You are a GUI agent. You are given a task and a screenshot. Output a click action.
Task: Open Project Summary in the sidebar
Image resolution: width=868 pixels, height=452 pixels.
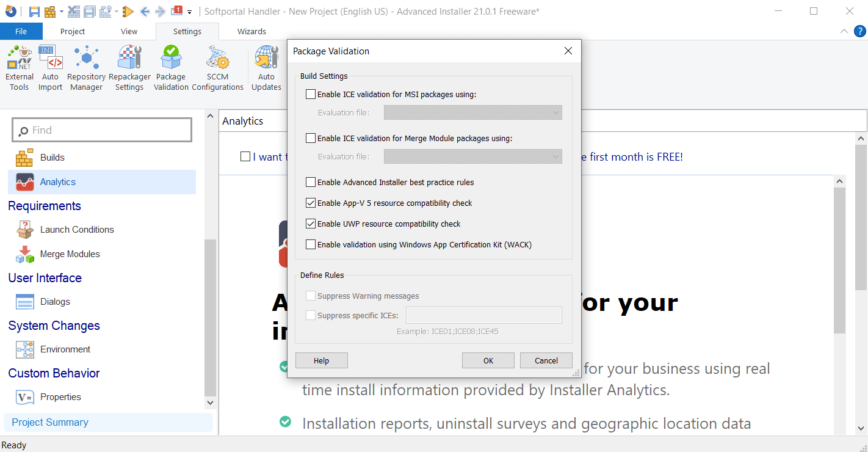click(x=108, y=422)
